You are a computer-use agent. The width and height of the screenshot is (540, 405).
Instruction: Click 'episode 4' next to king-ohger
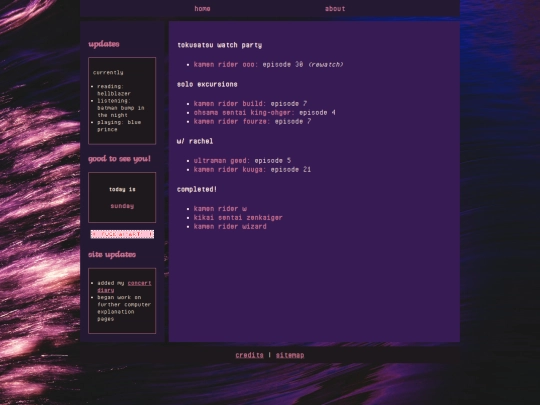317,113
